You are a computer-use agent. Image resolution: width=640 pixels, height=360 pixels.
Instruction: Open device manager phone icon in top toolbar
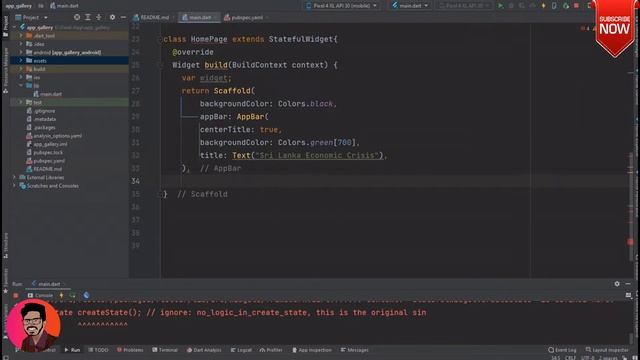click(x=554, y=6)
